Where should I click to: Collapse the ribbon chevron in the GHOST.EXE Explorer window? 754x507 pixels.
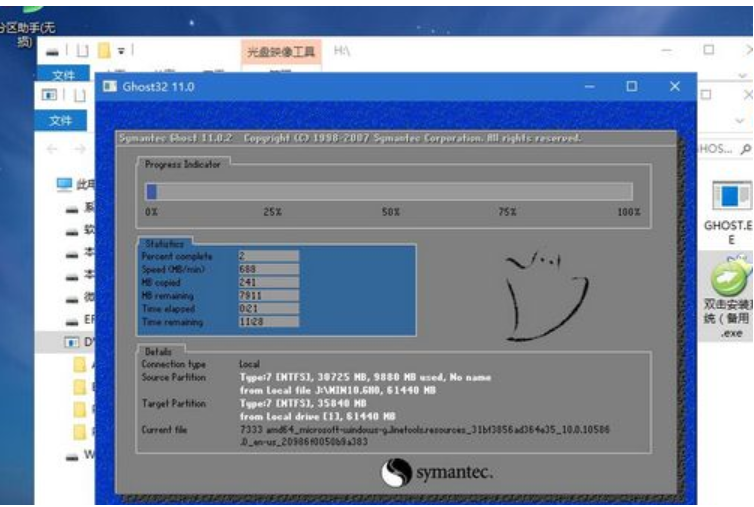click(740, 120)
